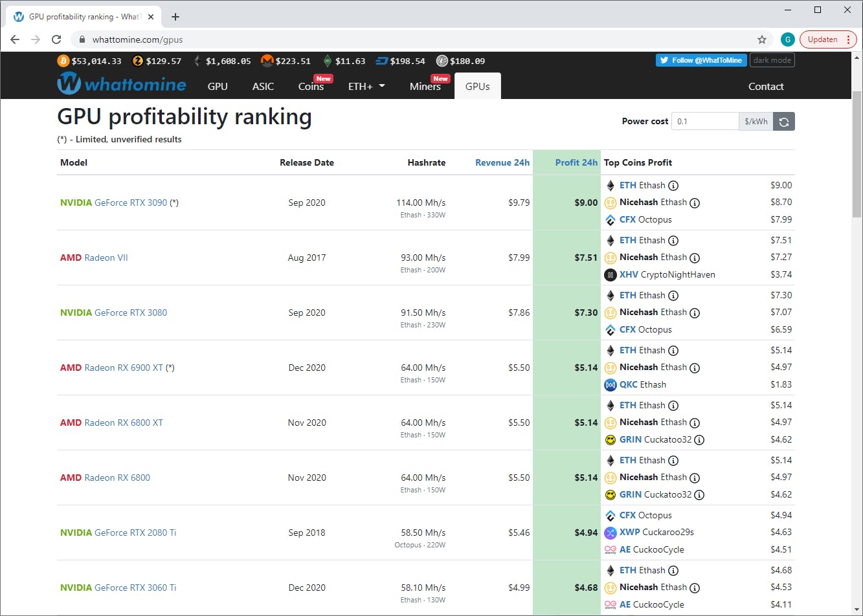This screenshot has width=863, height=616.
Task: Click the Ethereum icon in the $7.30 row
Action: (x=610, y=295)
